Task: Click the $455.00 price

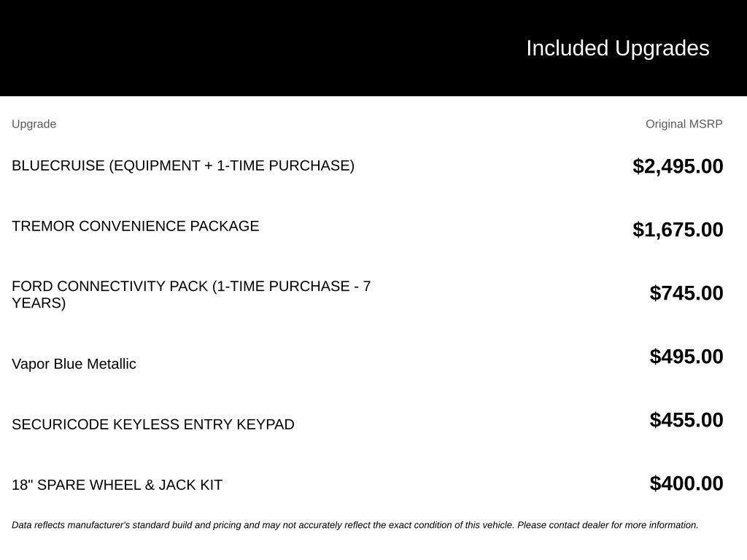Action: click(686, 419)
